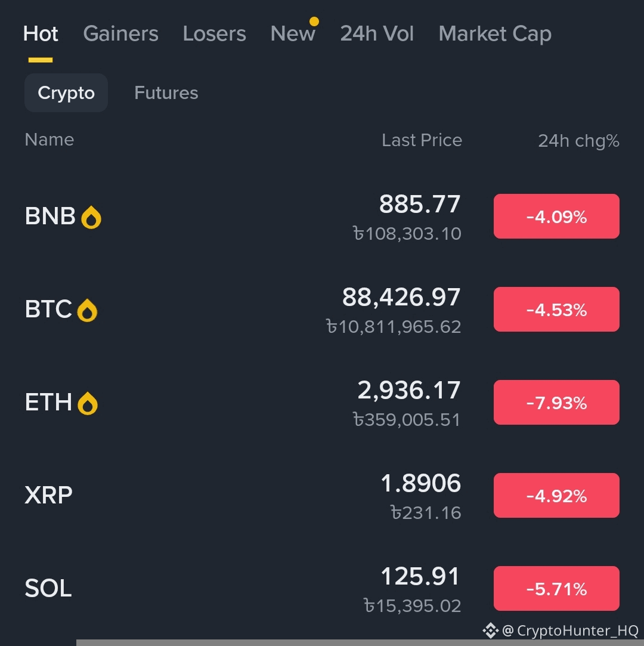644x646 pixels.
Task: Tap the BTC -4.53% change badge
Action: click(x=556, y=310)
